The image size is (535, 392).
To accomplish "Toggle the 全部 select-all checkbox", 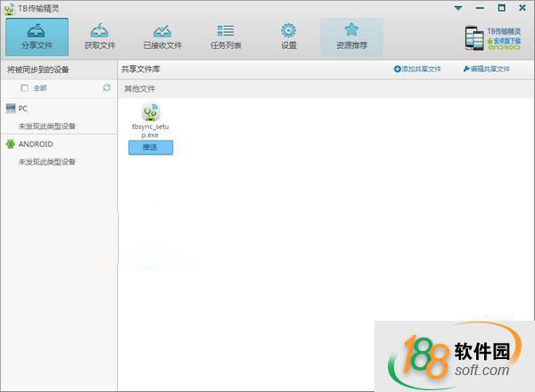I will (25, 88).
